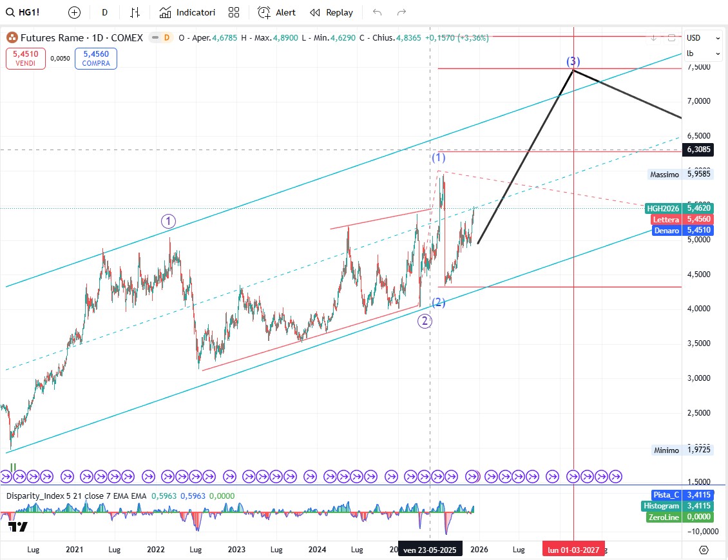Image resolution: width=728 pixels, height=560 pixels.
Task: Select the circled 2 wave label
Action: click(x=425, y=321)
